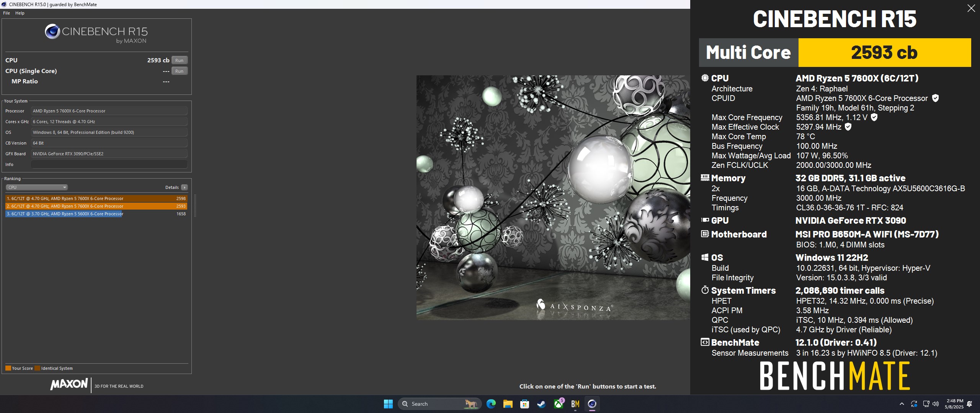
Task: Click the 2,086,690 timer calls heading
Action: (840, 290)
